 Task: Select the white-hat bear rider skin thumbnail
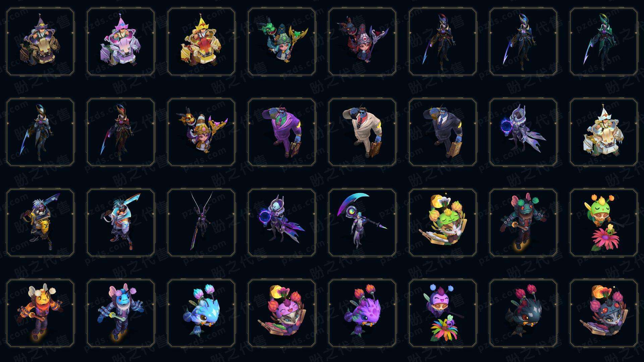tap(604, 132)
